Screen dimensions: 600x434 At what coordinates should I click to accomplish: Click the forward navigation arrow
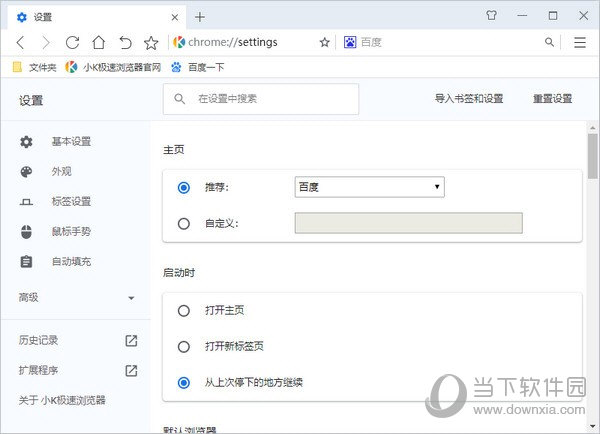[x=46, y=42]
